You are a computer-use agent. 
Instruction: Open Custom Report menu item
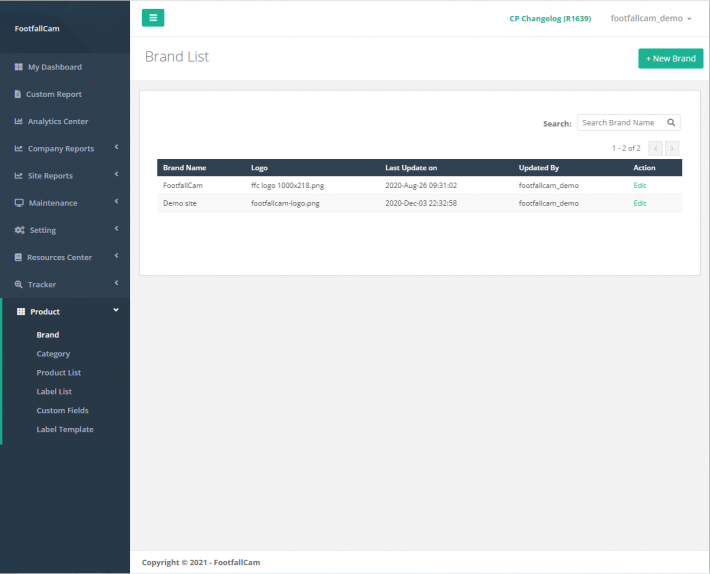(x=54, y=94)
